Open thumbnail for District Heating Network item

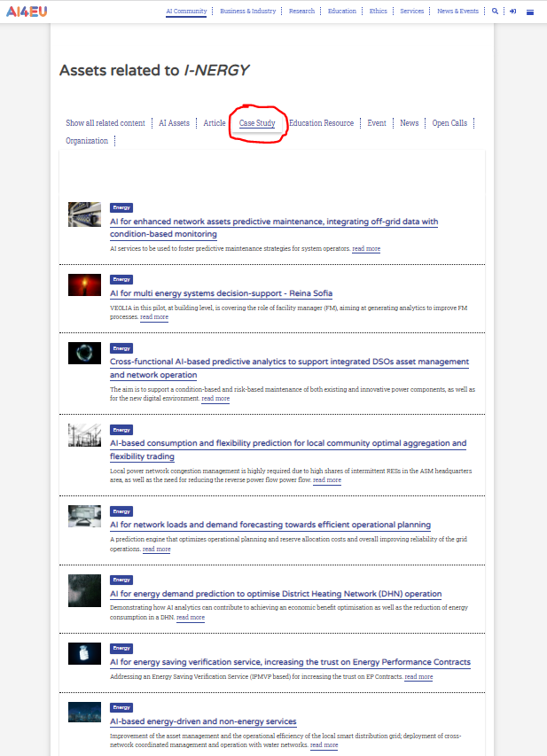(x=84, y=590)
